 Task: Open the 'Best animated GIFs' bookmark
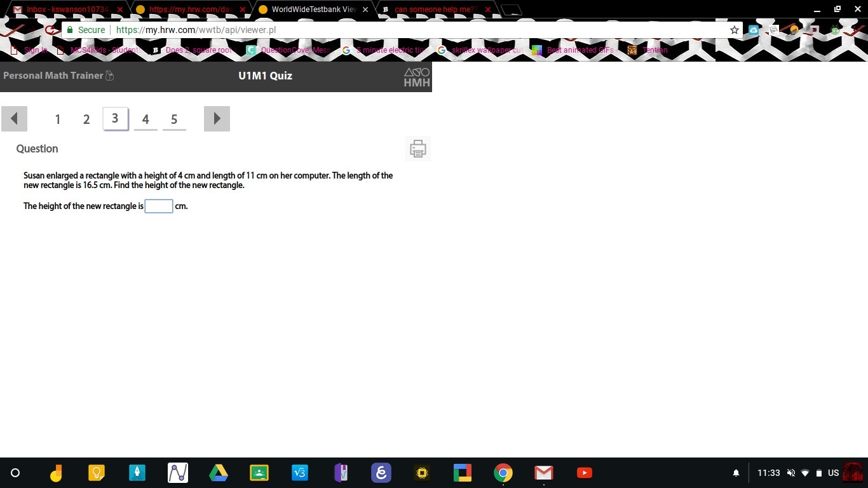(x=573, y=50)
